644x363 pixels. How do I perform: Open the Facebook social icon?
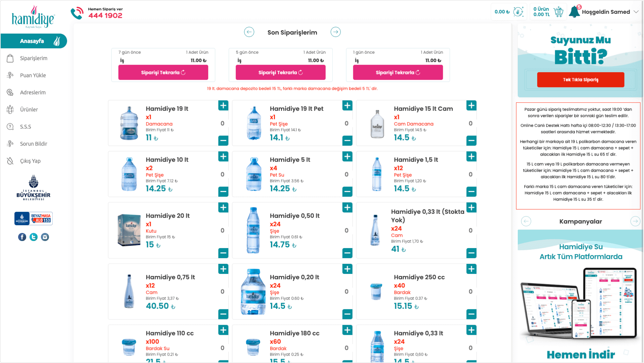22,237
